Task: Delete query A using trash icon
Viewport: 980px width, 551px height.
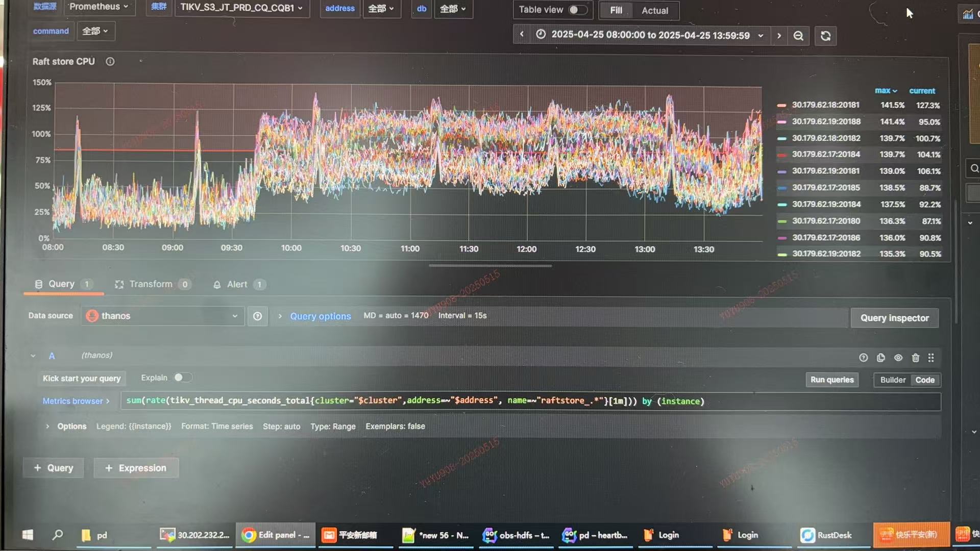Action: point(915,358)
